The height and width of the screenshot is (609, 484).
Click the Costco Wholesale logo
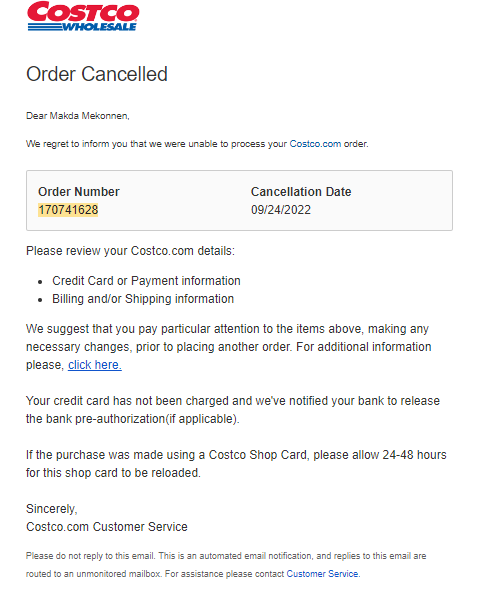coord(83,16)
